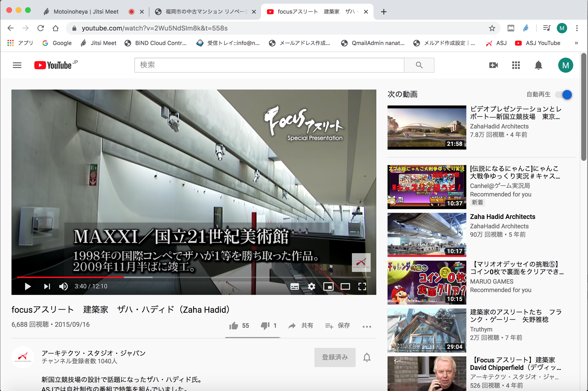Open アーキテクツ・スタジオ・ジャパン channel name
The height and width of the screenshot is (391, 588).
coord(94,353)
